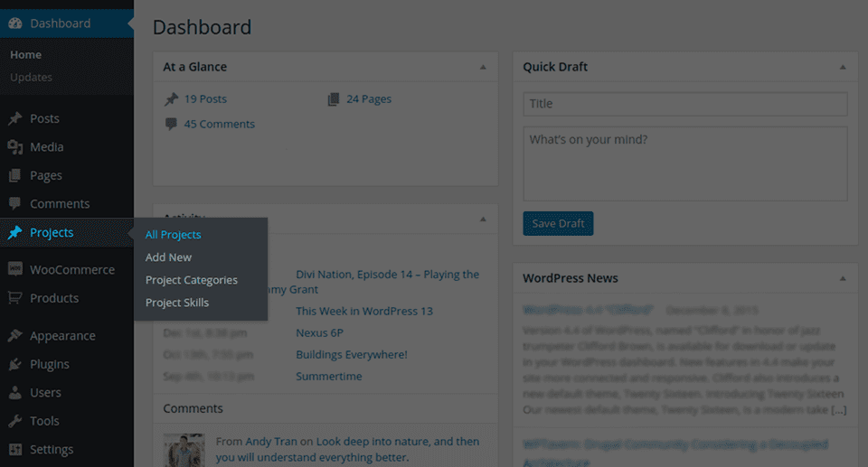Viewport: 868px width, 467px height.
Task: Open the 19 Posts link
Action: (x=205, y=99)
